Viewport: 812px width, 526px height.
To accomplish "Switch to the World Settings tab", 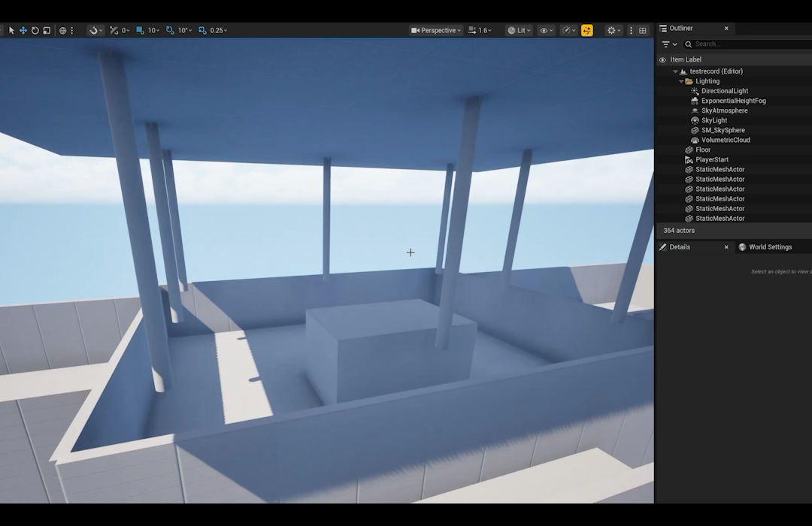I will (x=765, y=247).
